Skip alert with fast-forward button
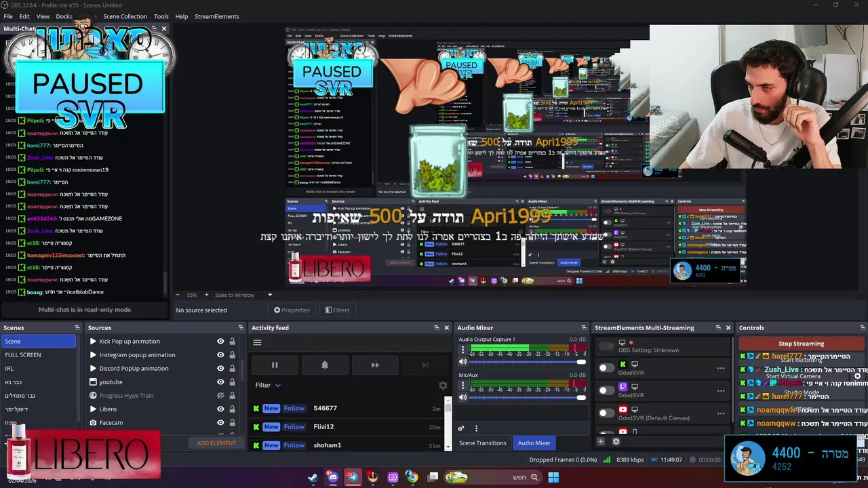 [x=375, y=365]
